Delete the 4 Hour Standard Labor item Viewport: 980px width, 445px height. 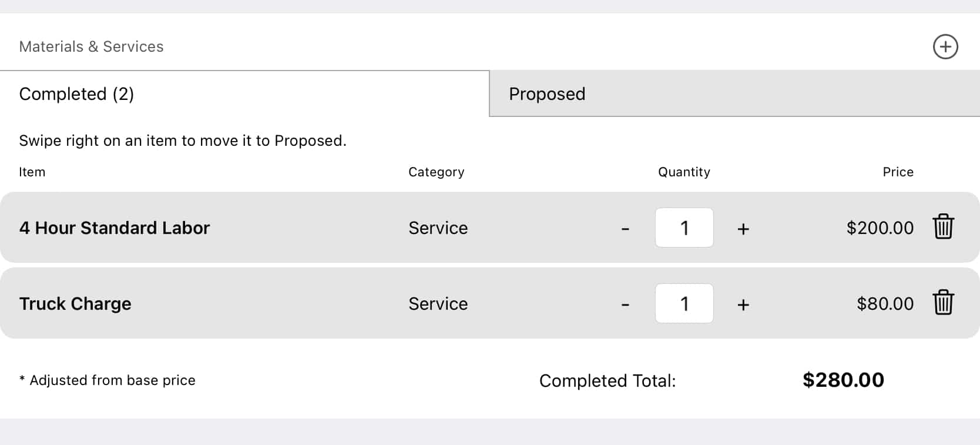tap(943, 227)
